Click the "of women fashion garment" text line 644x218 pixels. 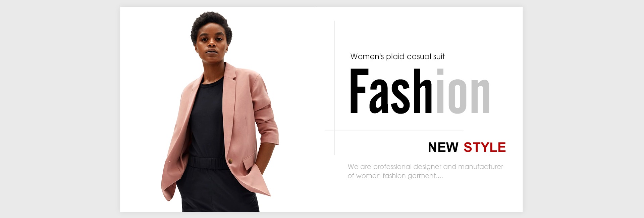[395, 176]
